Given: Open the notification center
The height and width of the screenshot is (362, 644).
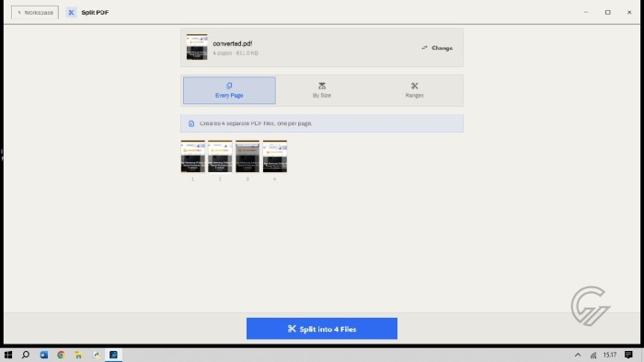Looking at the screenshot, I should pos(628,355).
